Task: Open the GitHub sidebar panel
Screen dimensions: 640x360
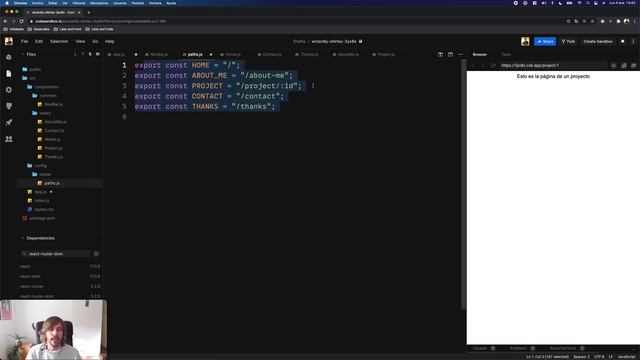Action: click(9, 106)
